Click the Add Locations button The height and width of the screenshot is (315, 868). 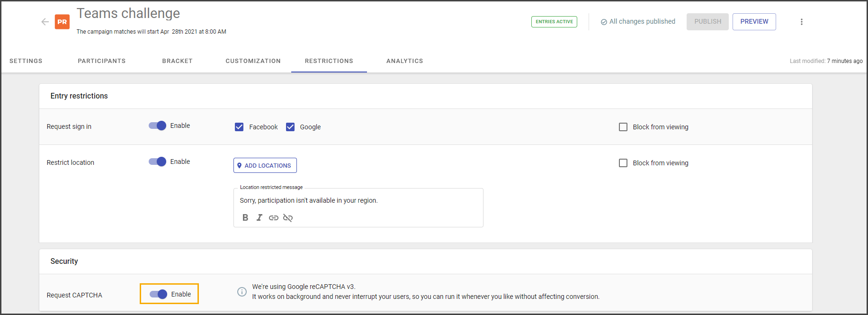265,165
